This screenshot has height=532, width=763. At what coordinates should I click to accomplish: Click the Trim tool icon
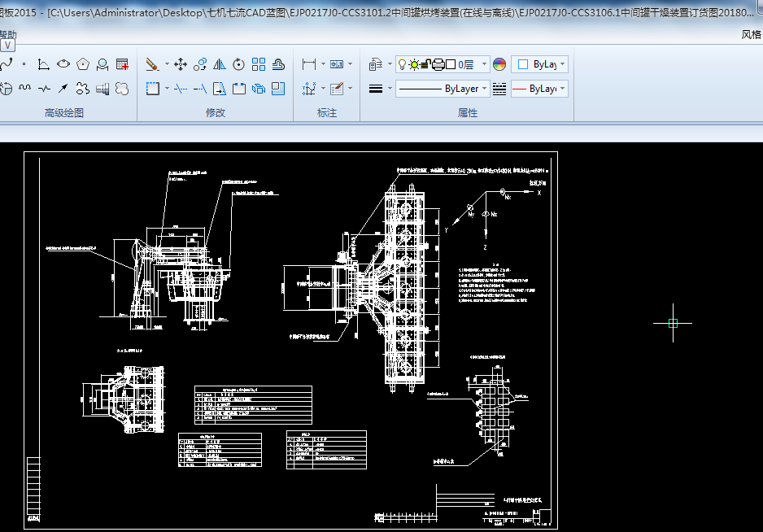point(181,89)
